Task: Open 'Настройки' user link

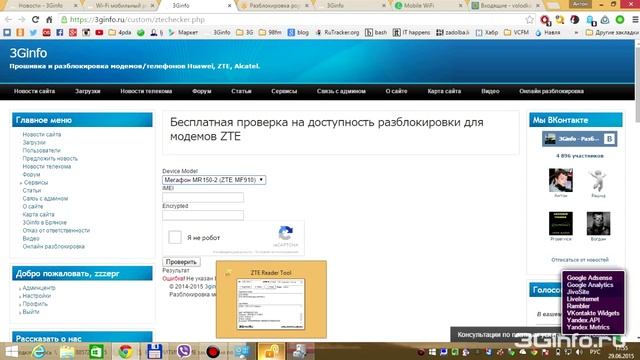Action: pyautogui.click(x=36, y=296)
